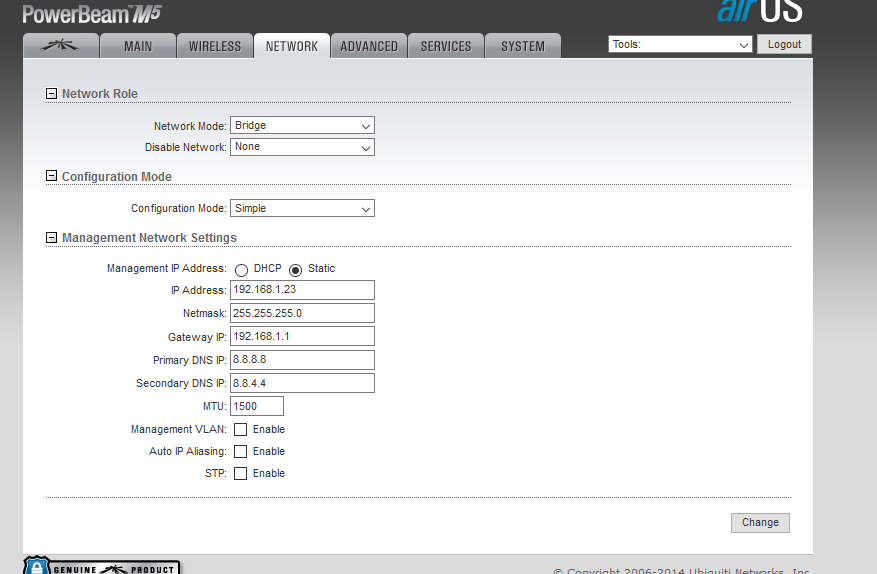Click the Primary DNS IP field
Image resolution: width=877 pixels, height=574 pixels.
[302, 360]
